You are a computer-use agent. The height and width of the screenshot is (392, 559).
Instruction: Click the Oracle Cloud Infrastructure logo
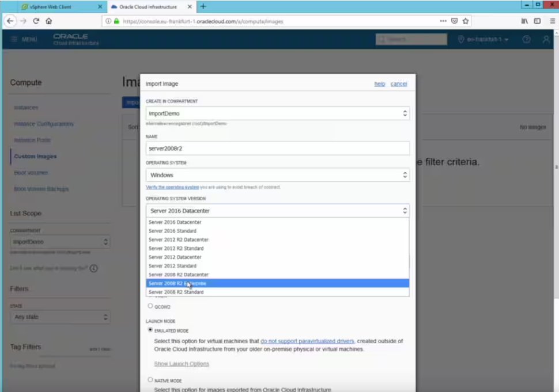pos(75,39)
